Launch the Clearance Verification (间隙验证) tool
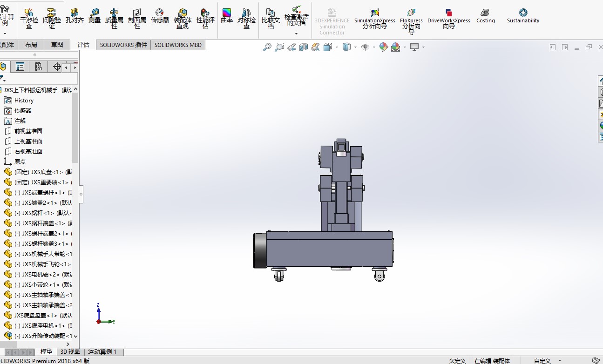This screenshot has width=603, height=364. click(52, 19)
